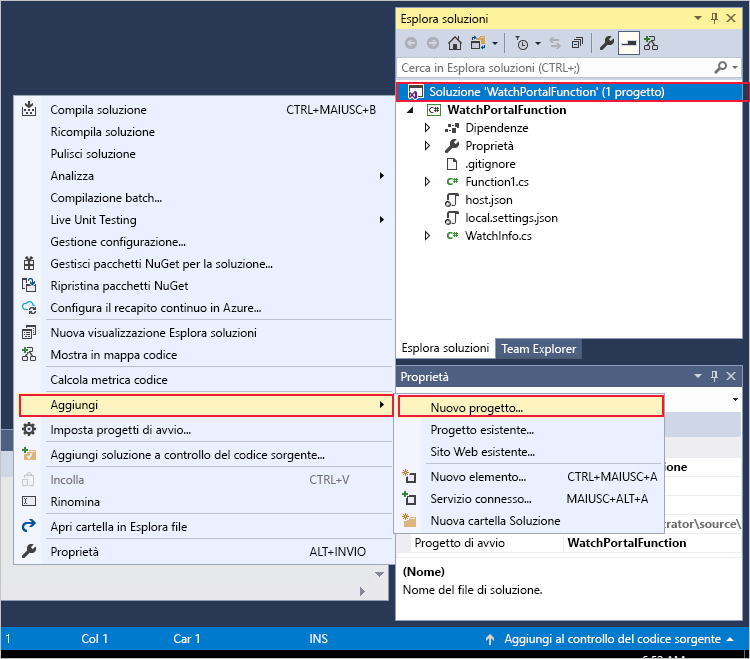Switch to the Esplora soluzioni bottom tab
The width and height of the screenshot is (750, 659).
pyautogui.click(x=445, y=348)
